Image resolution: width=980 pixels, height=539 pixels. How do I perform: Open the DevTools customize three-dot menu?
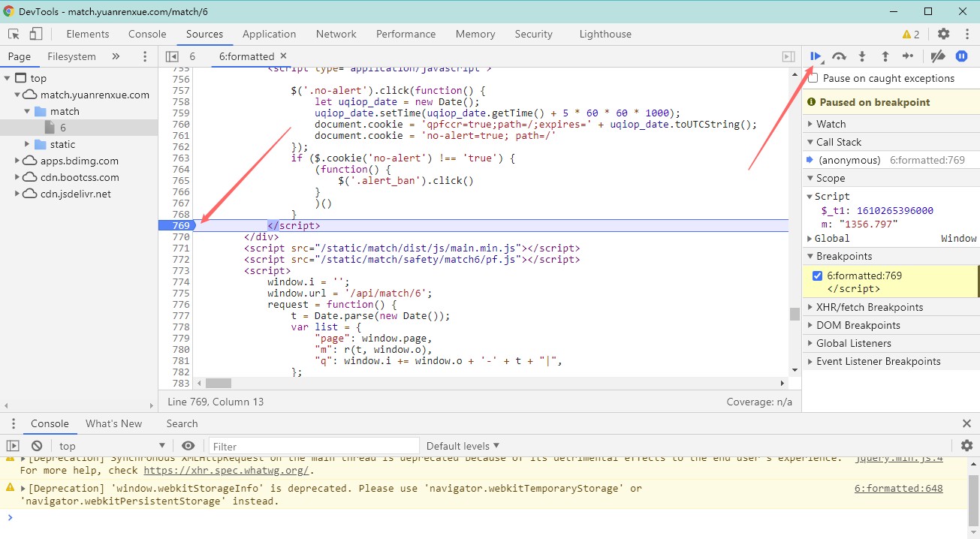966,34
